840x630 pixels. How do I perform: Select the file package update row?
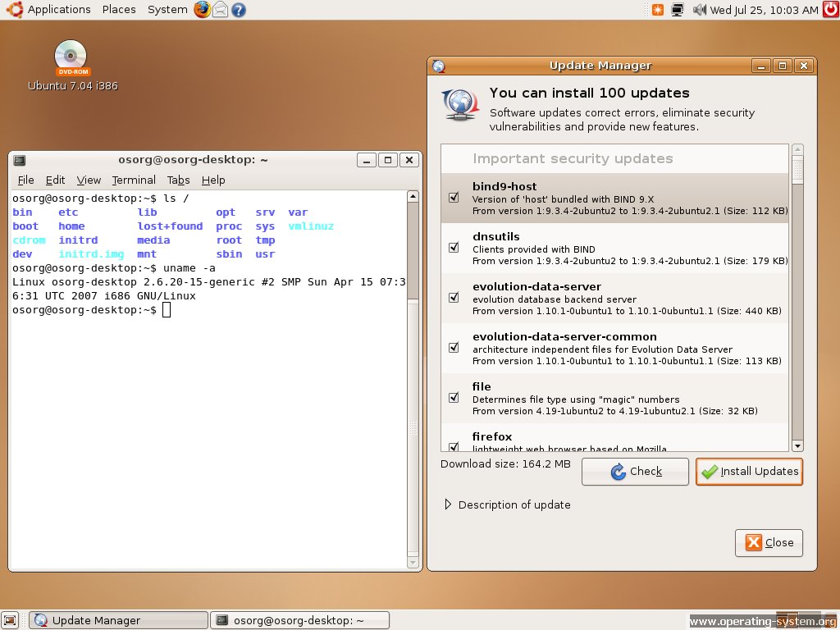point(614,398)
